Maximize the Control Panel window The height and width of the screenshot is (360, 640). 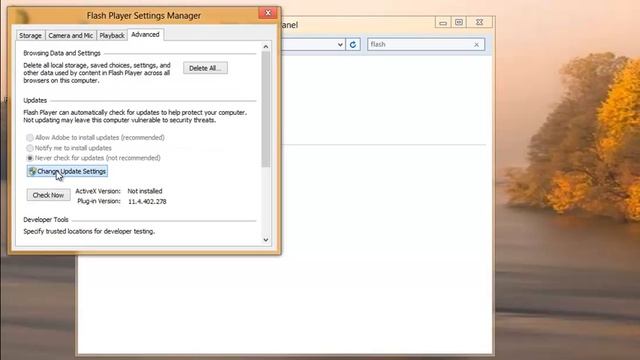click(459, 22)
